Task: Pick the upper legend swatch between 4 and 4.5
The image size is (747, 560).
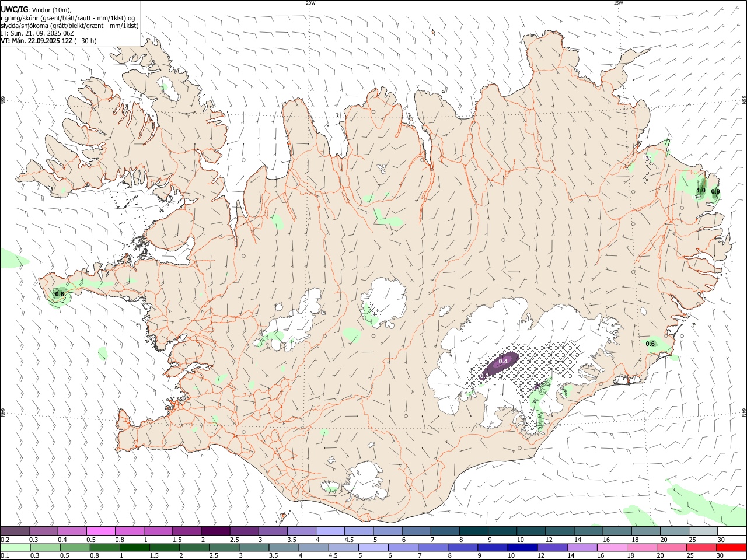Action: click(330, 531)
